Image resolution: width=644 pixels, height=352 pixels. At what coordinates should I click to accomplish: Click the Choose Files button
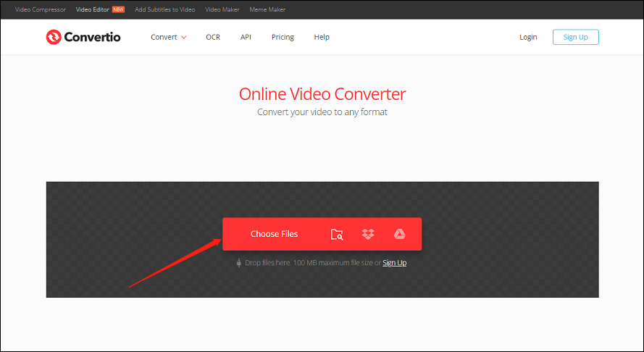click(x=274, y=234)
